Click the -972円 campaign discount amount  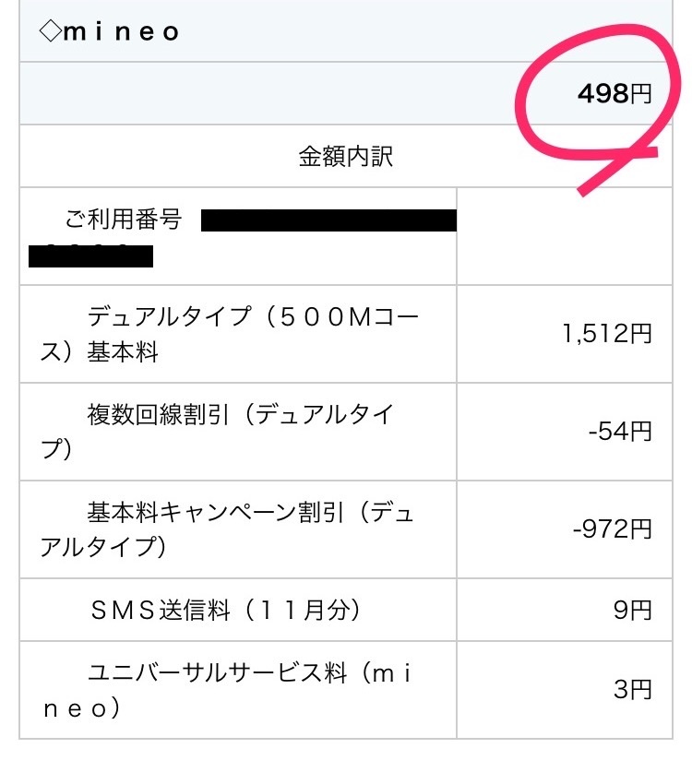613,529
